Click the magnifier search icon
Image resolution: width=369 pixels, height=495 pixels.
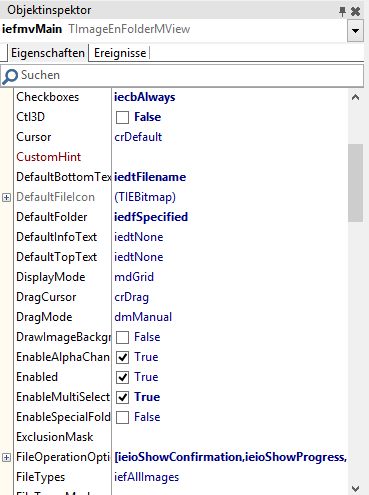(x=10, y=76)
